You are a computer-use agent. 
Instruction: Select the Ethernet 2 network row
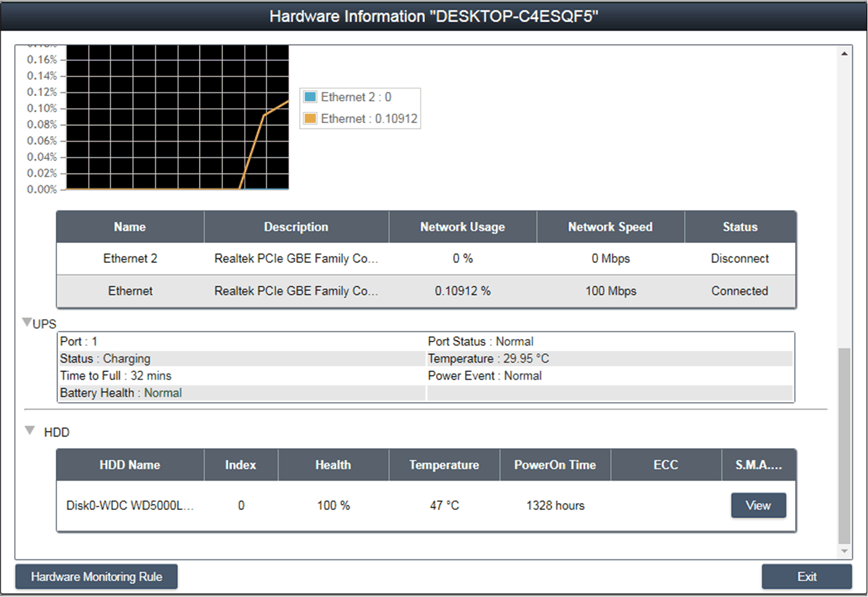click(x=425, y=259)
